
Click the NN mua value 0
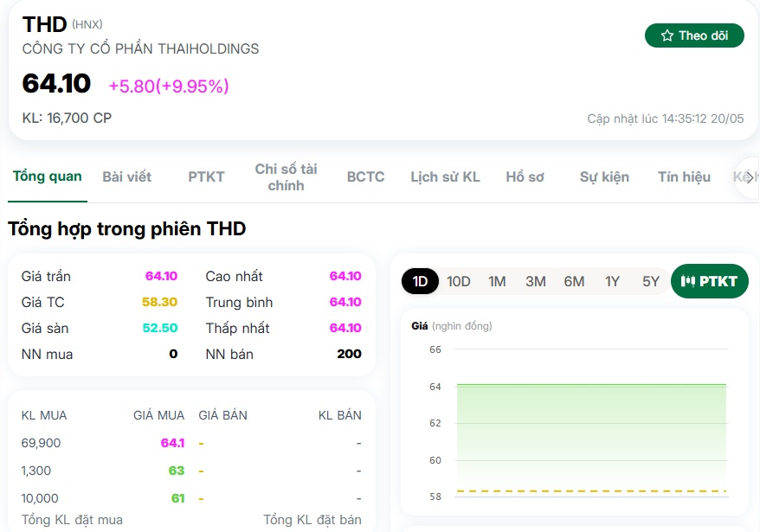point(173,354)
